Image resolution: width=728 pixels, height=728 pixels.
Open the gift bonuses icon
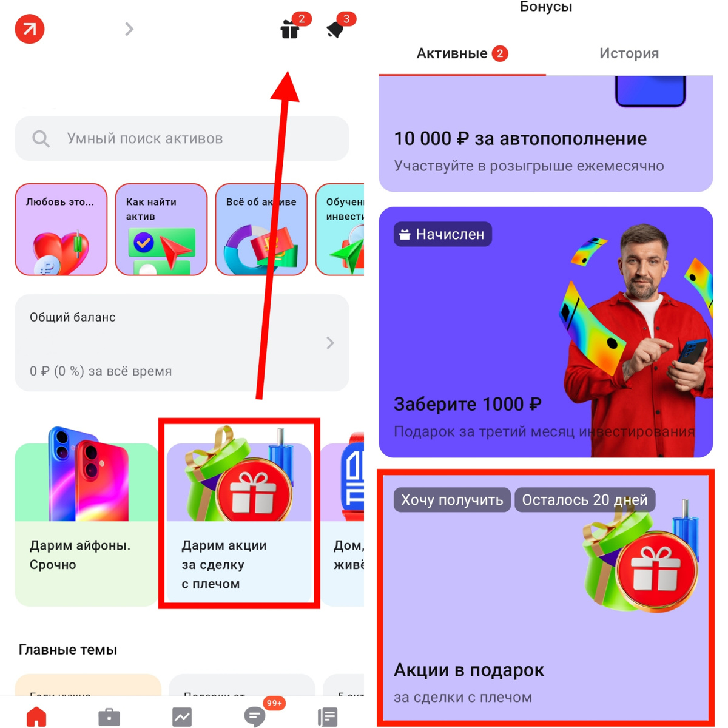pyautogui.click(x=290, y=29)
